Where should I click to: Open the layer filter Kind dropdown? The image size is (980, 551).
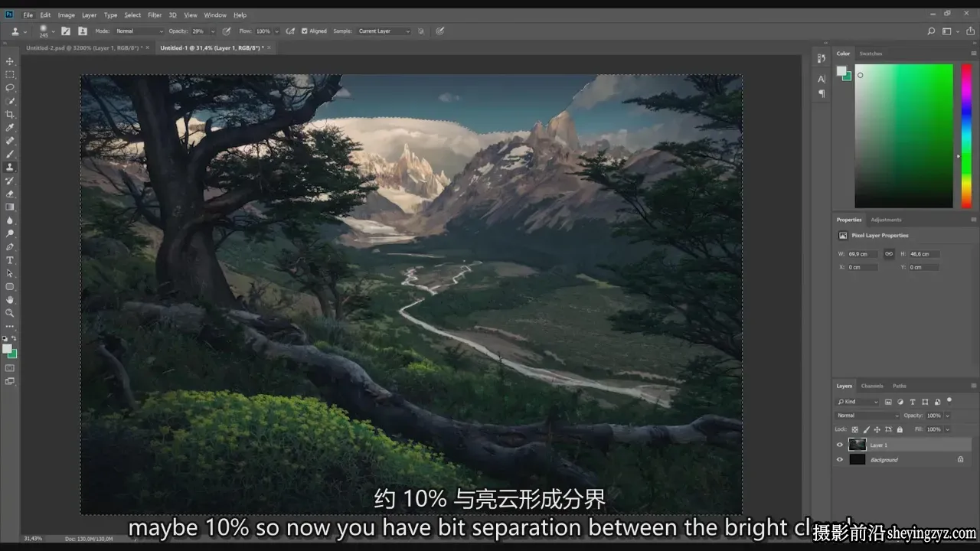tap(858, 402)
